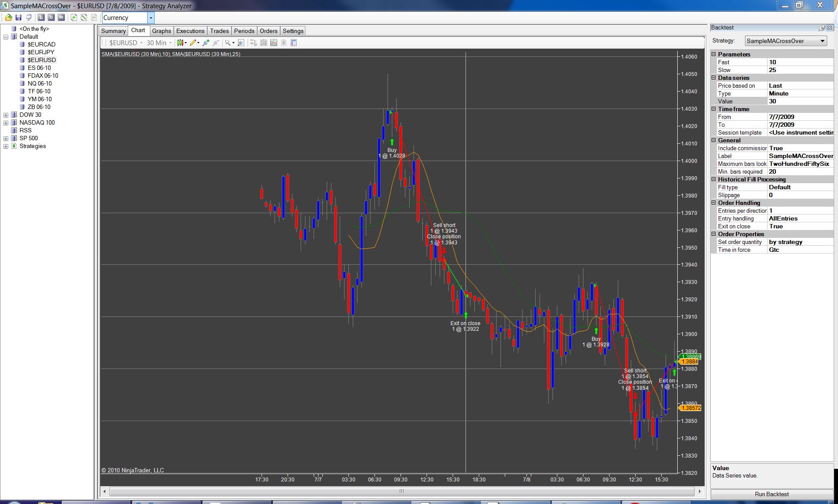Collapse the Parameters property group
This screenshot has height=504, width=838.
(714, 54)
